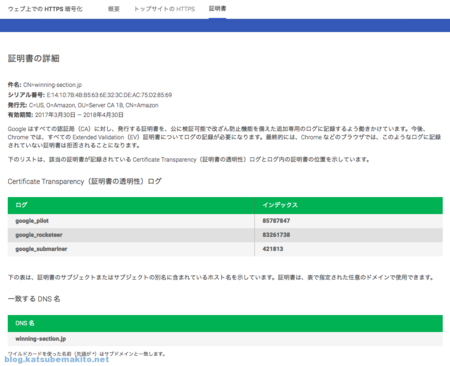Click the シリアル番号 serial number value
450x366 pixels.
[x=109, y=95]
